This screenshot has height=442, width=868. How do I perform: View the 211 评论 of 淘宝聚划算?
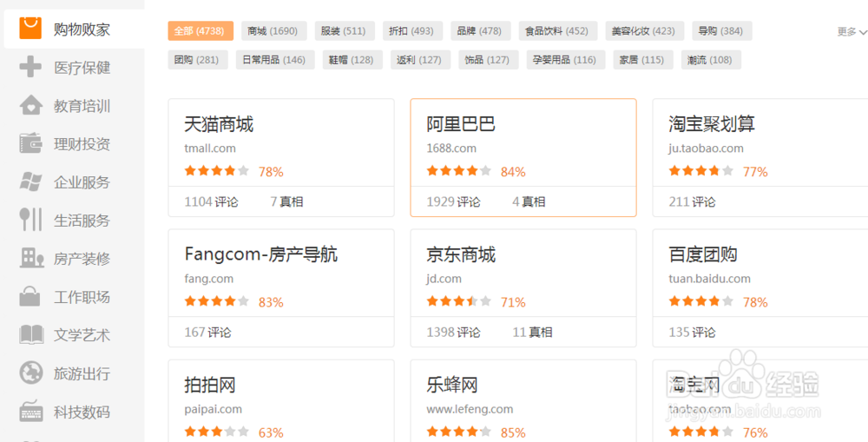692,201
